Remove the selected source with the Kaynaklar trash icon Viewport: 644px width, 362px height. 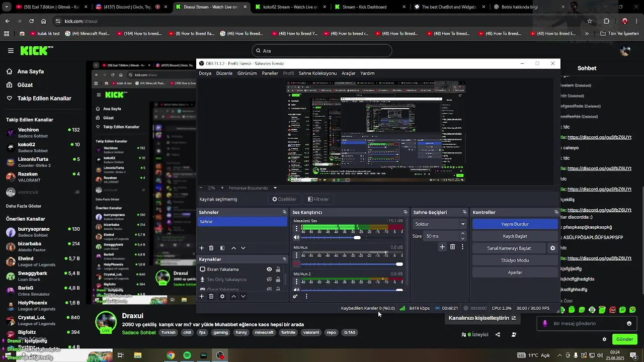coord(211,296)
